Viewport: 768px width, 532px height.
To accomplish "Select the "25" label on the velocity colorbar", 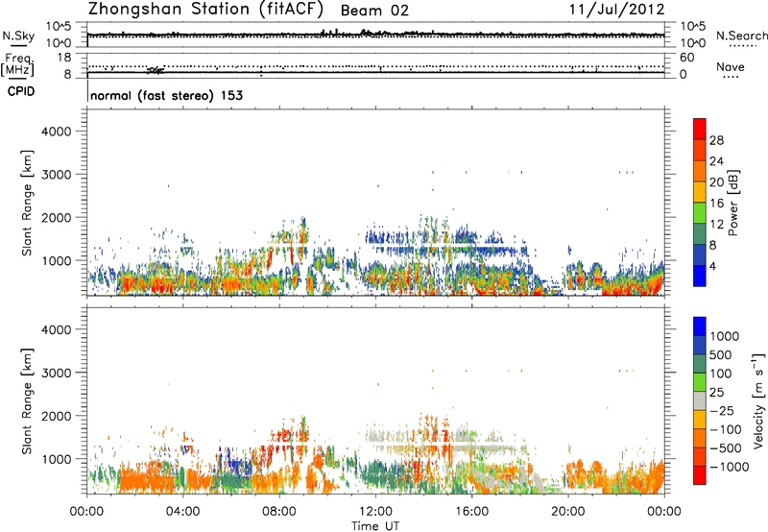I will coord(716,393).
